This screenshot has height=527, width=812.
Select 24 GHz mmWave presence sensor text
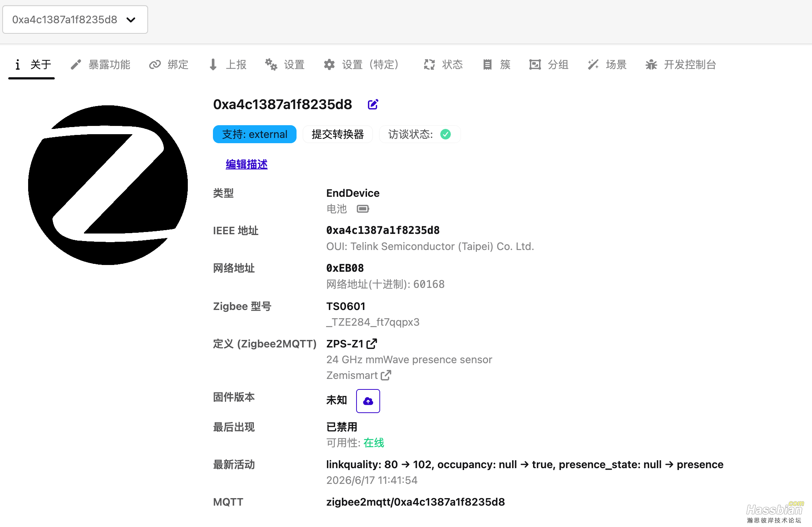(x=409, y=359)
